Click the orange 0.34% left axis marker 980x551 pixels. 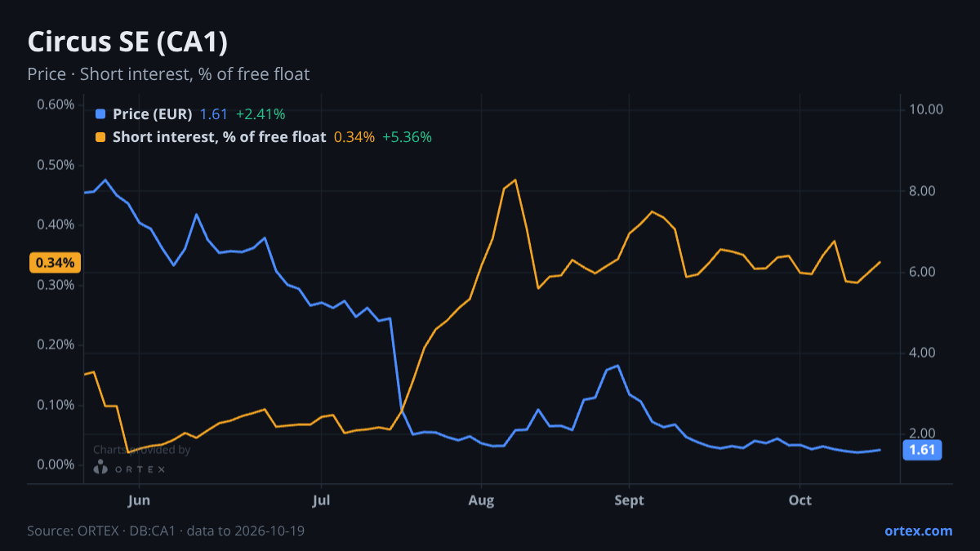pyautogui.click(x=55, y=263)
